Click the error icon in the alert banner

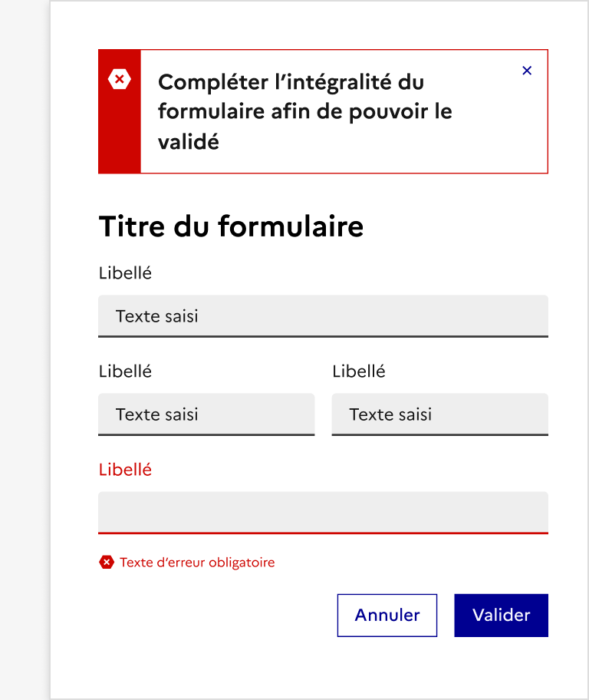(120, 78)
